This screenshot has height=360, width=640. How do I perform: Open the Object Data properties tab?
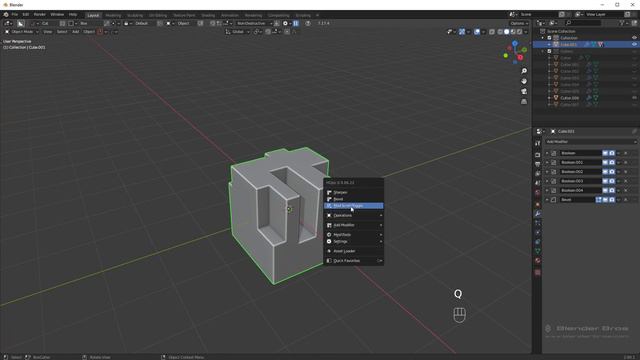tap(538, 251)
